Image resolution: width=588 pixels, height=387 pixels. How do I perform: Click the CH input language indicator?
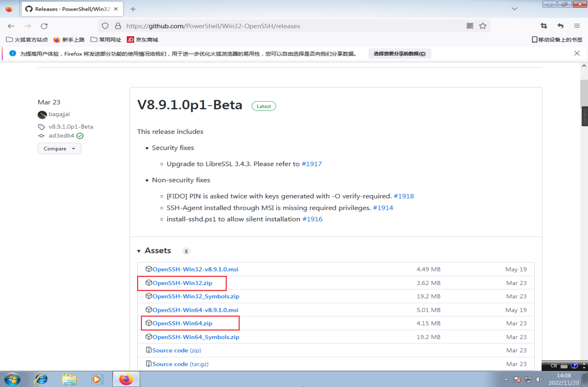click(554, 366)
